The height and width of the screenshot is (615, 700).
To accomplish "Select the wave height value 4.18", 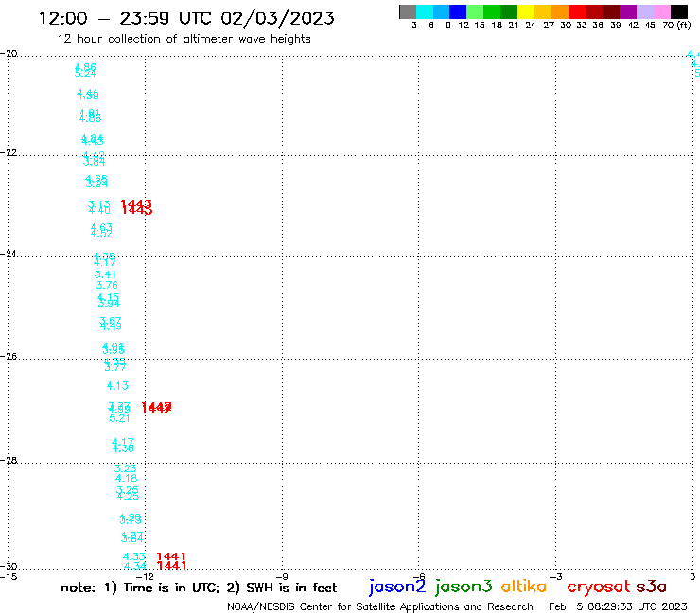I will click(x=127, y=478).
